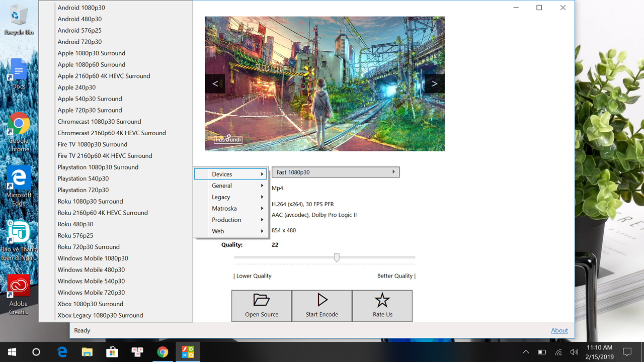The height and width of the screenshot is (362, 644).
Task: Show next image with right arrow
Action: click(435, 83)
